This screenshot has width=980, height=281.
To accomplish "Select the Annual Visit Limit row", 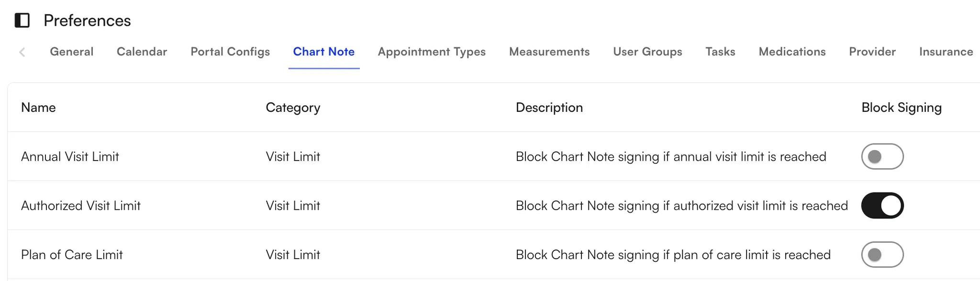I will pyautogui.click(x=70, y=156).
